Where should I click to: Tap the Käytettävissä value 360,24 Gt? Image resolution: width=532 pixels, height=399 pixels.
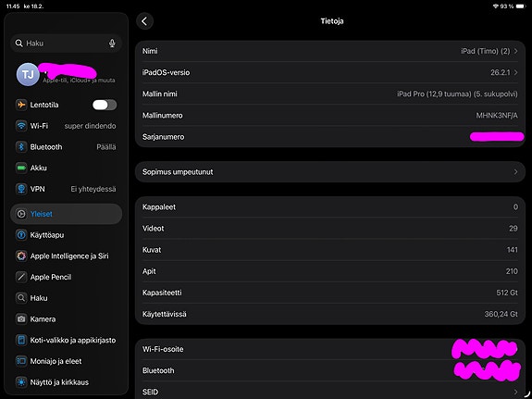(501, 314)
